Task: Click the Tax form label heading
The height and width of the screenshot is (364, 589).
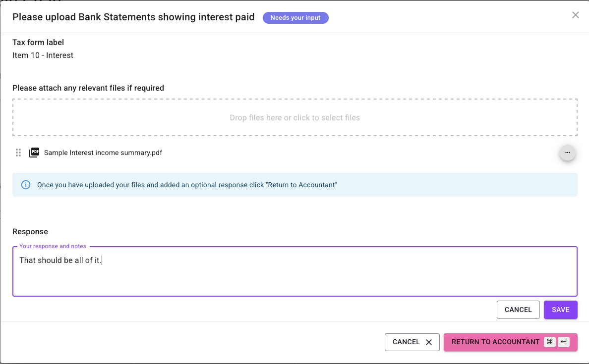Action: [x=38, y=43]
